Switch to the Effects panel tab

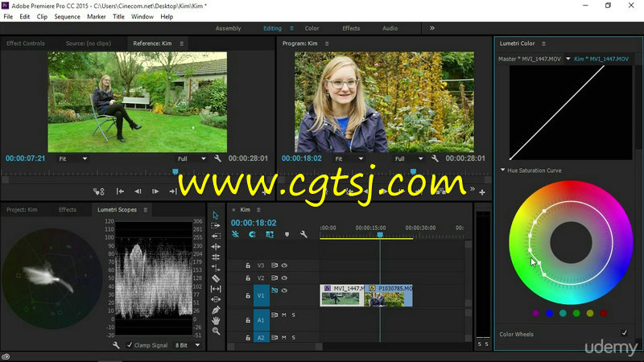[x=68, y=210]
